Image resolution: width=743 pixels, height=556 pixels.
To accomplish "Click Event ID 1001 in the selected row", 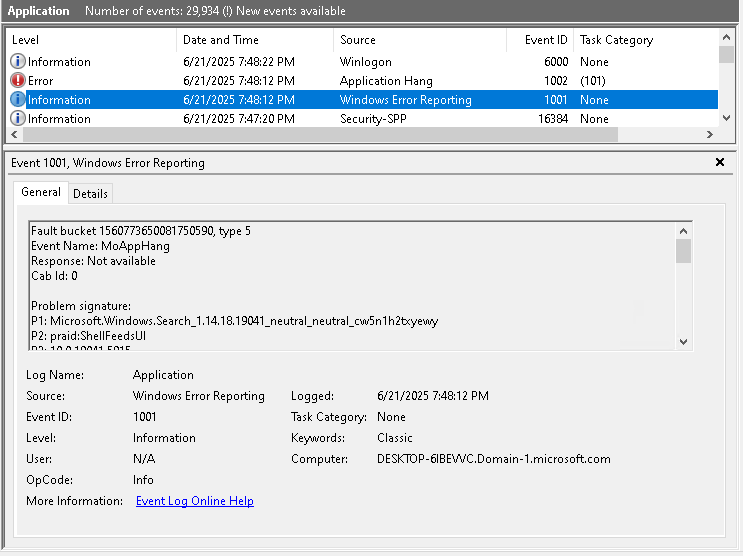I will pyautogui.click(x=555, y=100).
